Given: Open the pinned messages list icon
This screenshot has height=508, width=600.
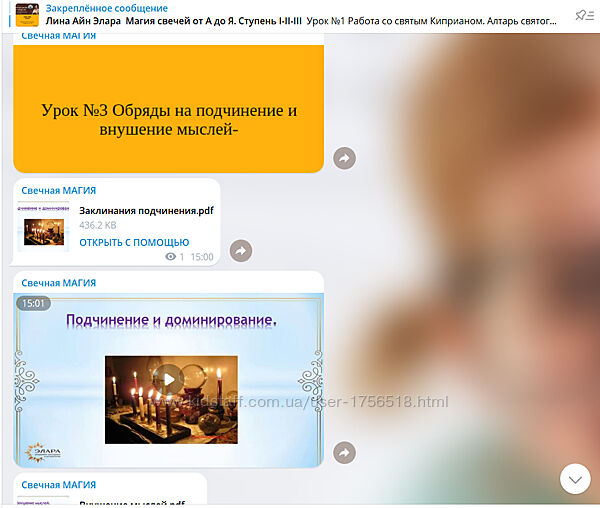Looking at the screenshot, I should 582,14.
